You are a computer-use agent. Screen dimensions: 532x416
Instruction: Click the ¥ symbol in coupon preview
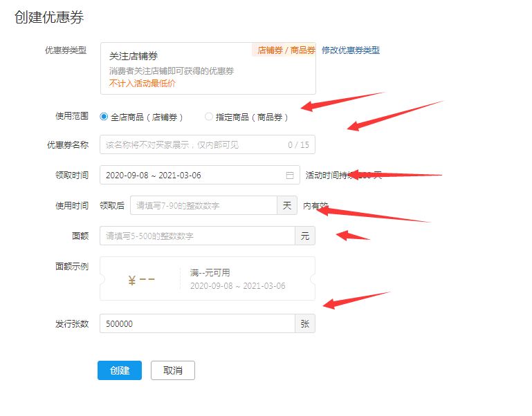click(132, 280)
